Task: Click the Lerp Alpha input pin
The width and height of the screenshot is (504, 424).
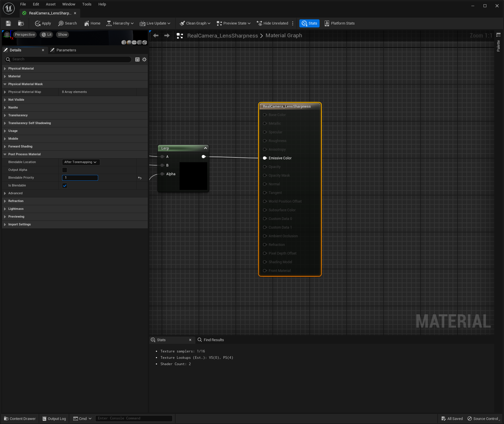Action: click(163, 174)
